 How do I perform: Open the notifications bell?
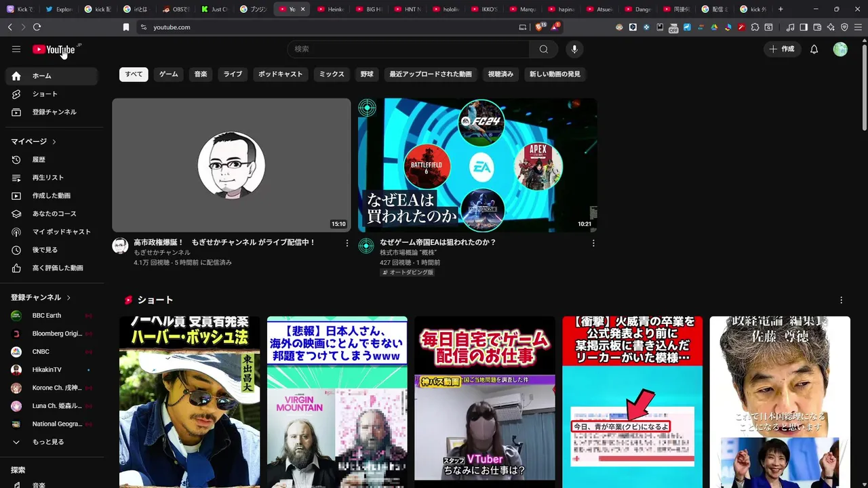tap(814, 49)
